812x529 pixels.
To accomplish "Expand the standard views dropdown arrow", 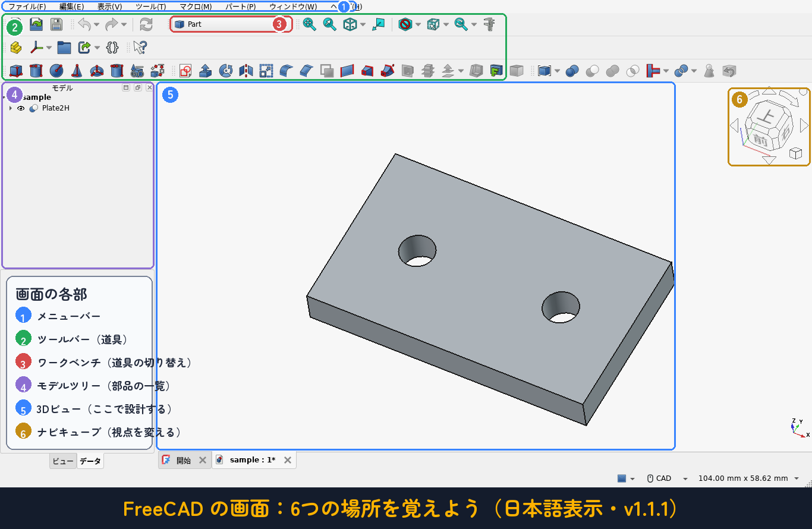I will 363,24.
